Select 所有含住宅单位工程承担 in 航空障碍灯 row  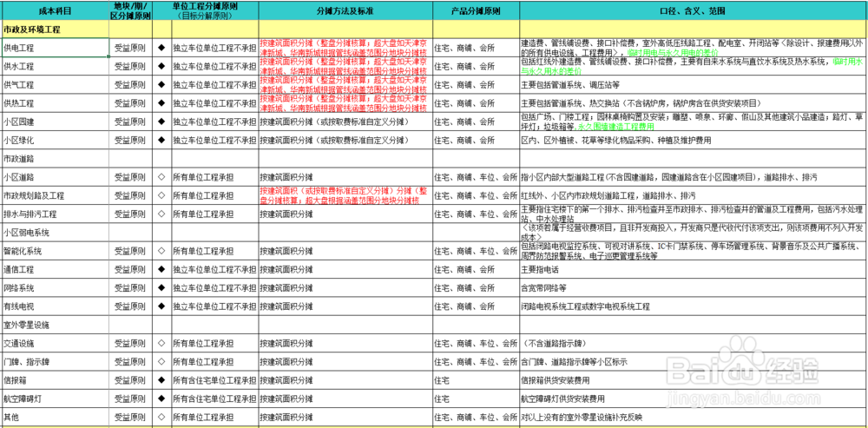(x=214, y=398)
